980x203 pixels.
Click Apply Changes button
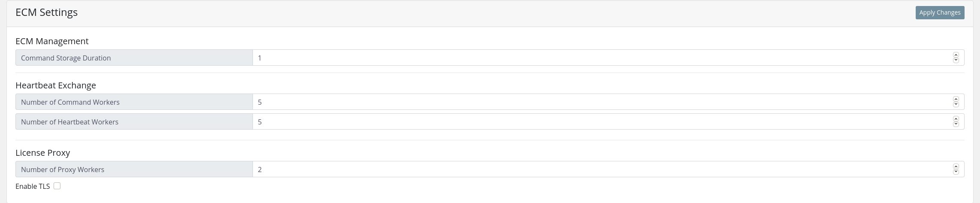(940, 13)
